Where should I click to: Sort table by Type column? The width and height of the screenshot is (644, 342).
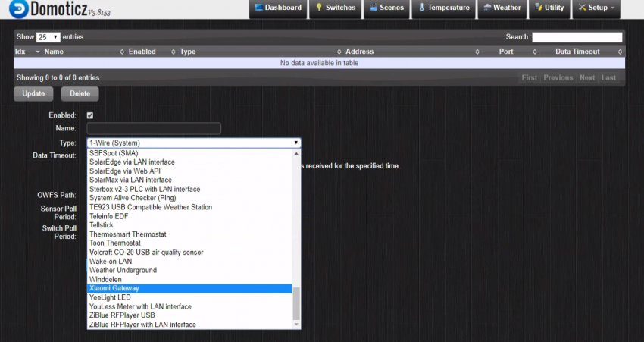click(260, 52)
